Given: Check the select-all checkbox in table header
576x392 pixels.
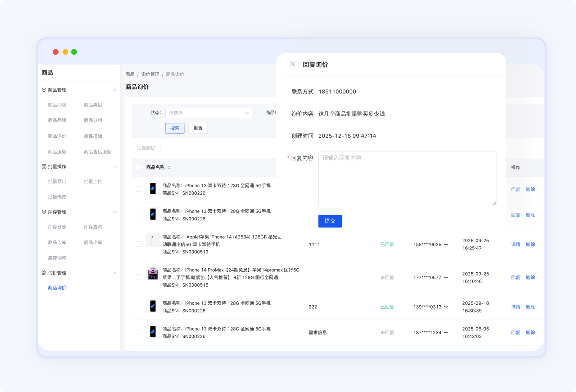Looking at the screenshot, I should 139,168.
